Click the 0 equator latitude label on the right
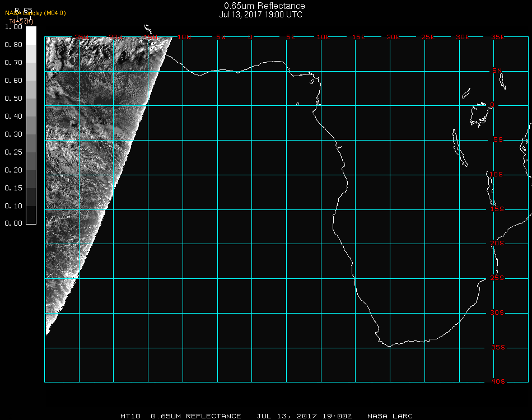This screenshot has width=532, height=420. coord(492,105)
